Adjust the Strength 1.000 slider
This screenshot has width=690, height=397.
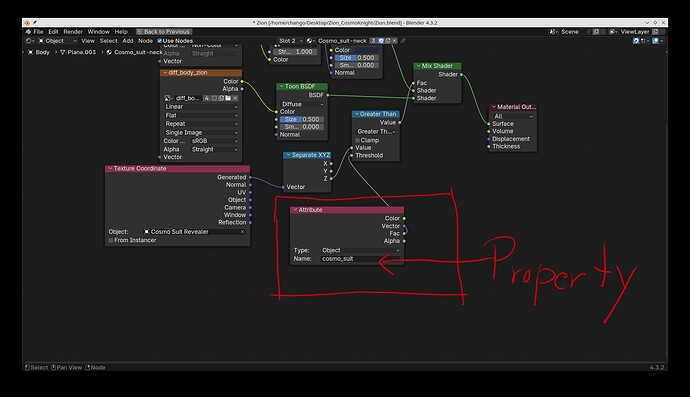tap(295, 51)
